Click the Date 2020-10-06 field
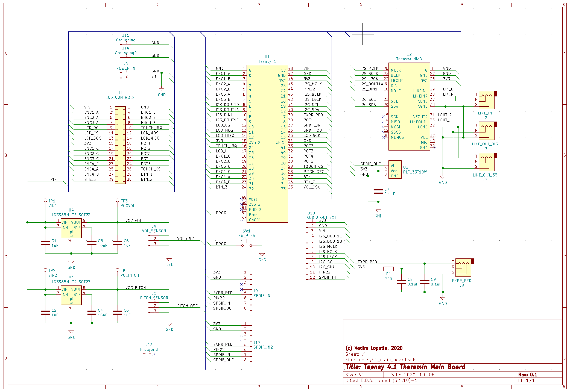 click(x=412, y=375)
